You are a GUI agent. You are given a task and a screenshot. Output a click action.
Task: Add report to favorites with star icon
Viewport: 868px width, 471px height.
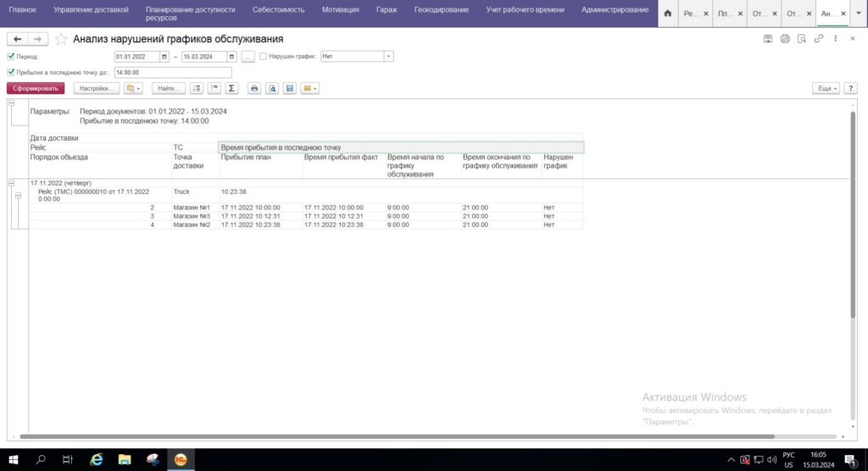click(x=61, y=39)
